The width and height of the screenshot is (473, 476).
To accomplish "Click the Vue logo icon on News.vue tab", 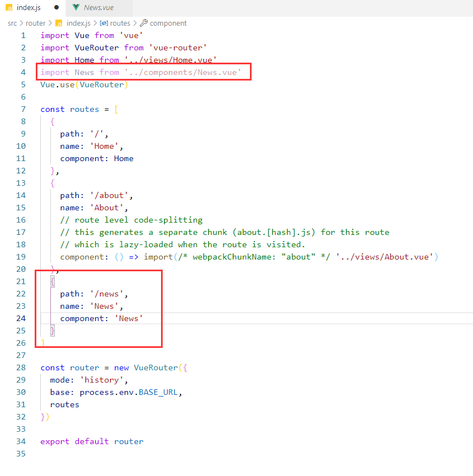I will point(75,8).
